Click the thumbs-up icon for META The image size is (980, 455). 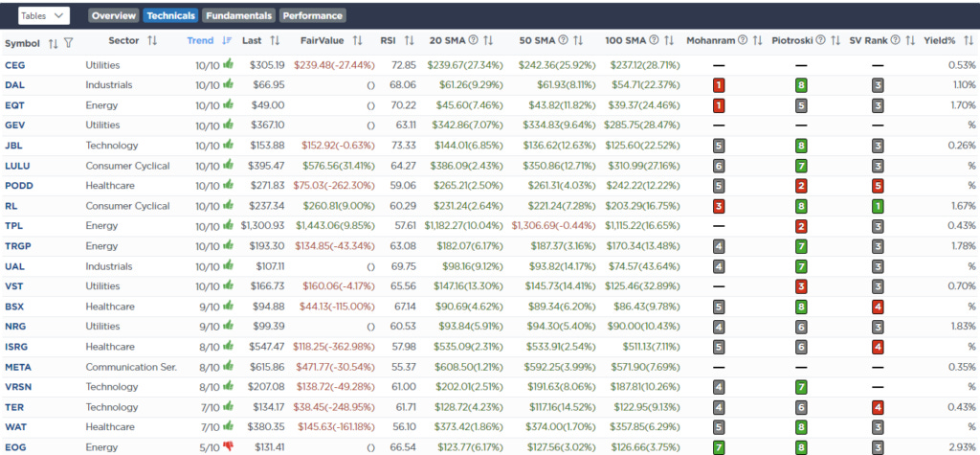[x=228, y=366]
